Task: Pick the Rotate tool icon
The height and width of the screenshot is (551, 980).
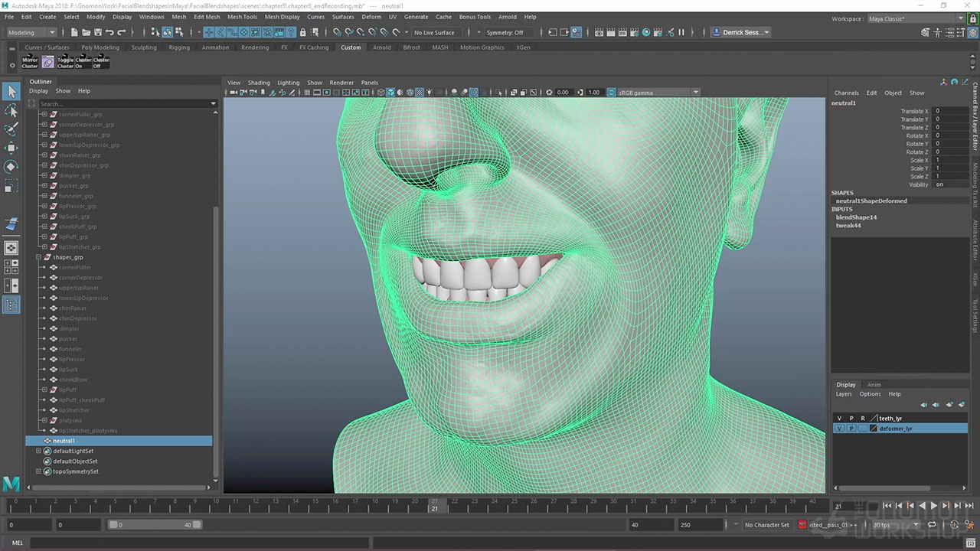Action: click(11, 166)
